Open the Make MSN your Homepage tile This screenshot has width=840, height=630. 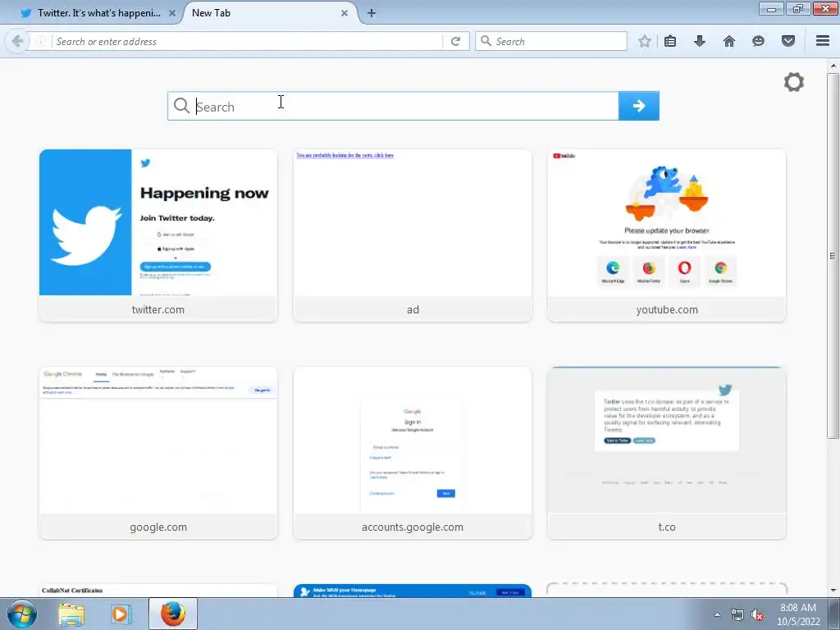[x=413, y=591]
